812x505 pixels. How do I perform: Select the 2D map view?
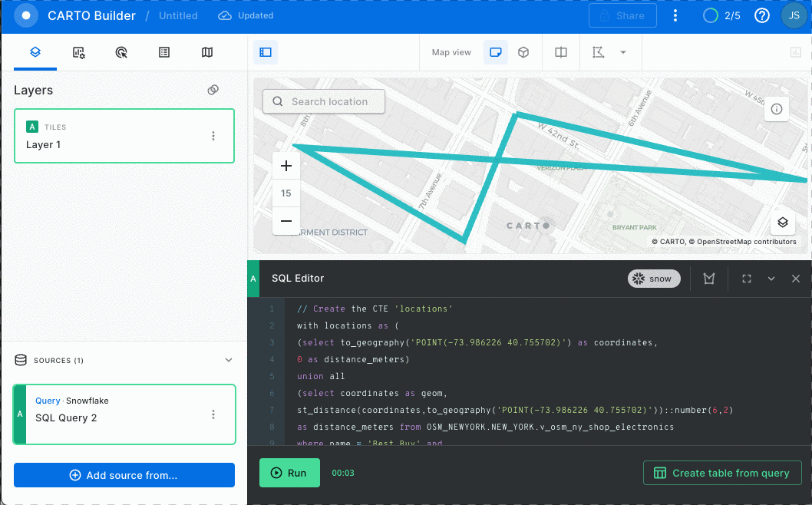496,52
